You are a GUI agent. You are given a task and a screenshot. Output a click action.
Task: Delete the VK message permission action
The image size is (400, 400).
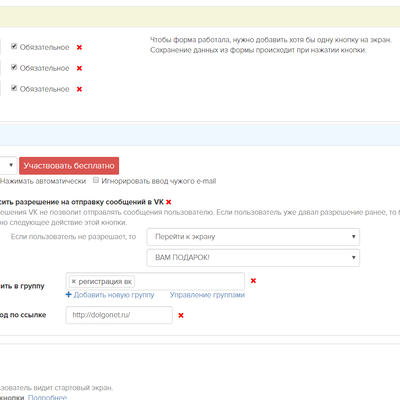pos(169,202)
